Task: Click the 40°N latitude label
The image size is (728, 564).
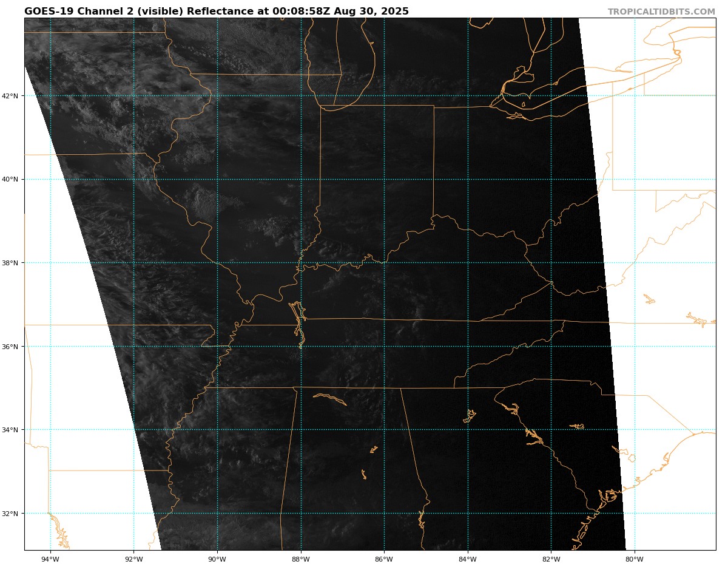Action: [x=11, y=179]
